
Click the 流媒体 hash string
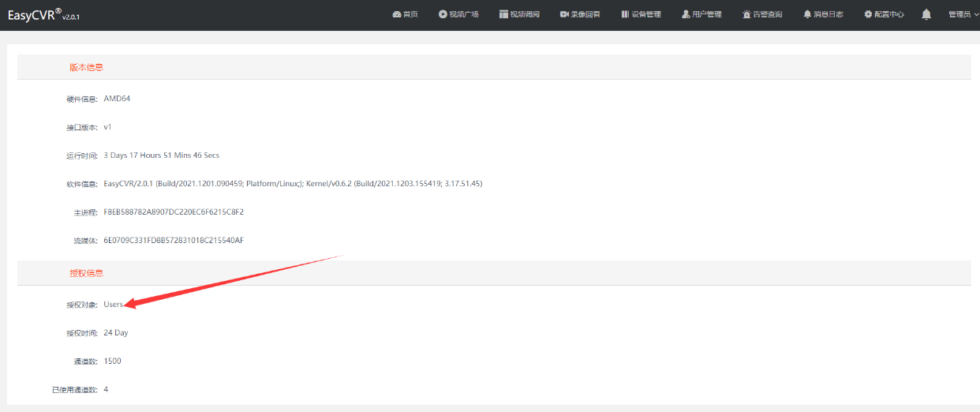click(x=174, y=241)
